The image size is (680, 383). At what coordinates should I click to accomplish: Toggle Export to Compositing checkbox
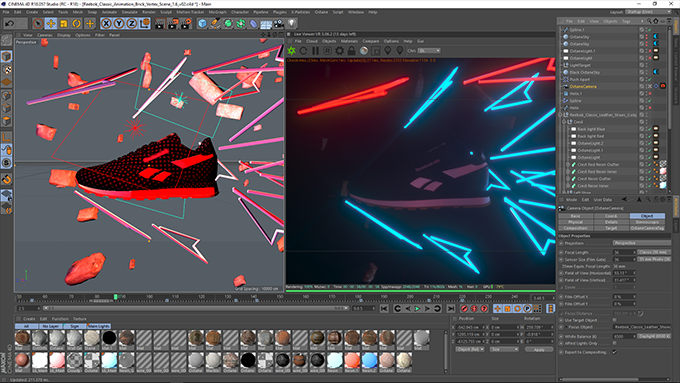click(x=615, y=352)
